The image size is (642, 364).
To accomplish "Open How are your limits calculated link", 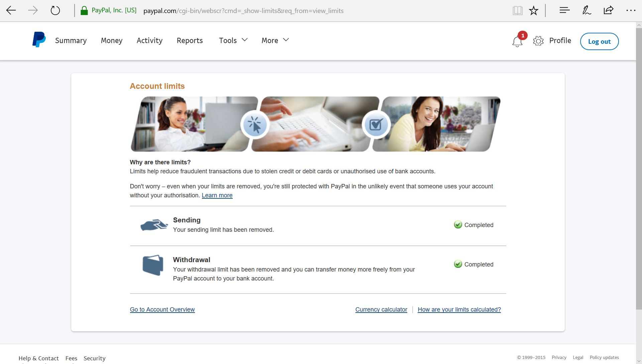I will point(459,310).
